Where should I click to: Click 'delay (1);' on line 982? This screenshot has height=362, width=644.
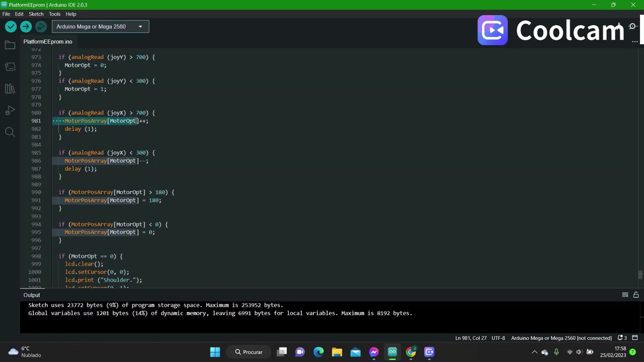point(80,129)
